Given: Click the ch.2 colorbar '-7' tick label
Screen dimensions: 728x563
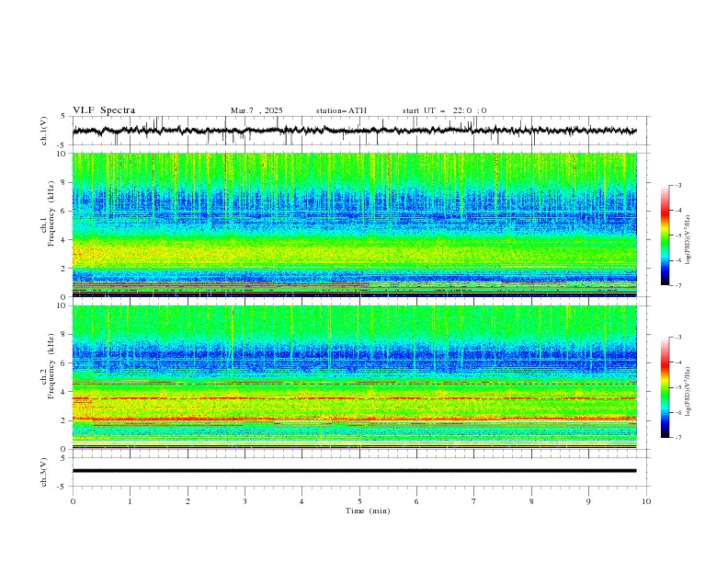Looking at the screenshot, I should (x=677, y=437).
